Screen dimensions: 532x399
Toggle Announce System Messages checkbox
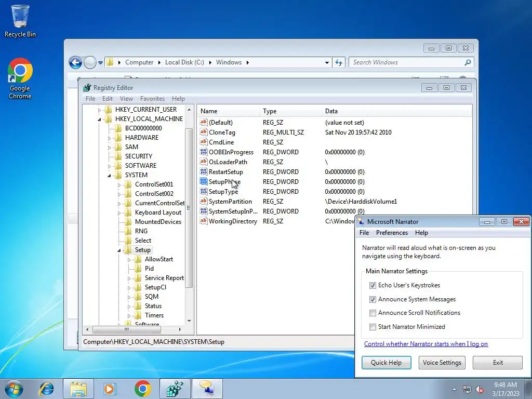pos(373,299)
